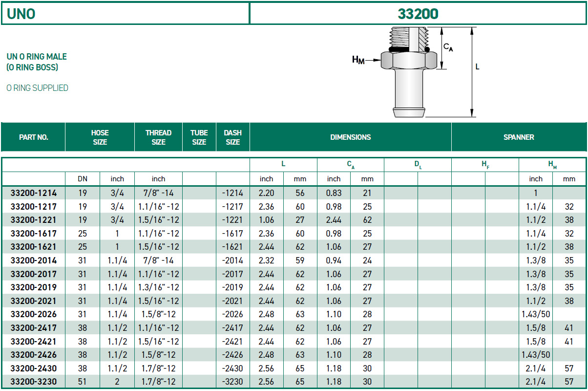Viewport: 588px width, 391px height.
Task: Click dash size -1221 cell
Action: [232, 220]
